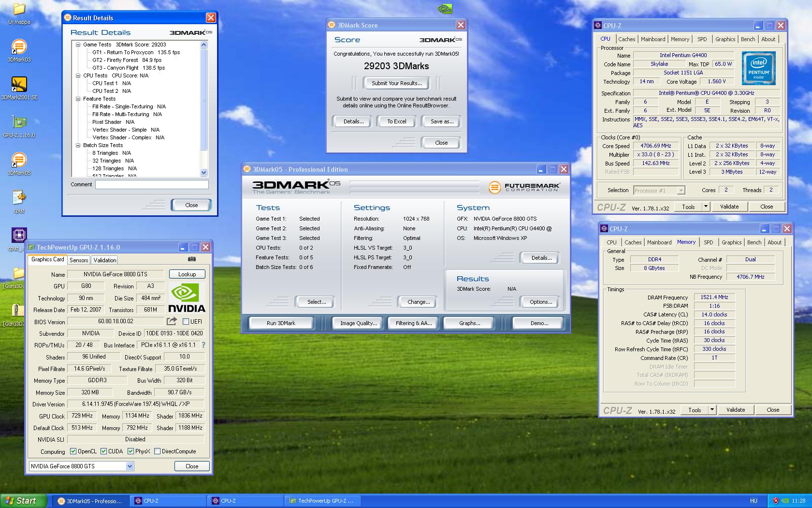Open Tools dropdown arrow in CPU-Z Memory window
Image resolution: width=812 pixels, height=508 pixels.
[712, 410]
